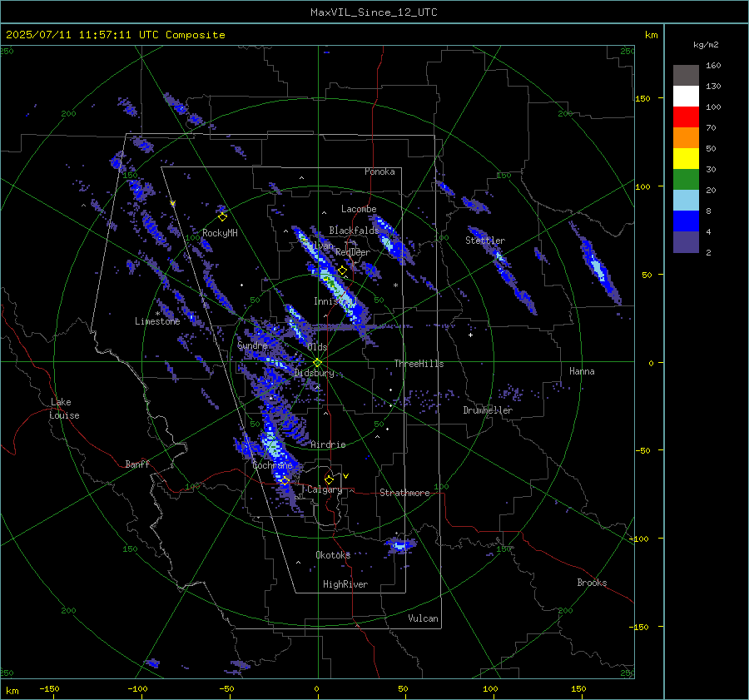Viewport: 749px width, 700px height.
Task: Click the red 100 legend color block
Action: (686, 117)
